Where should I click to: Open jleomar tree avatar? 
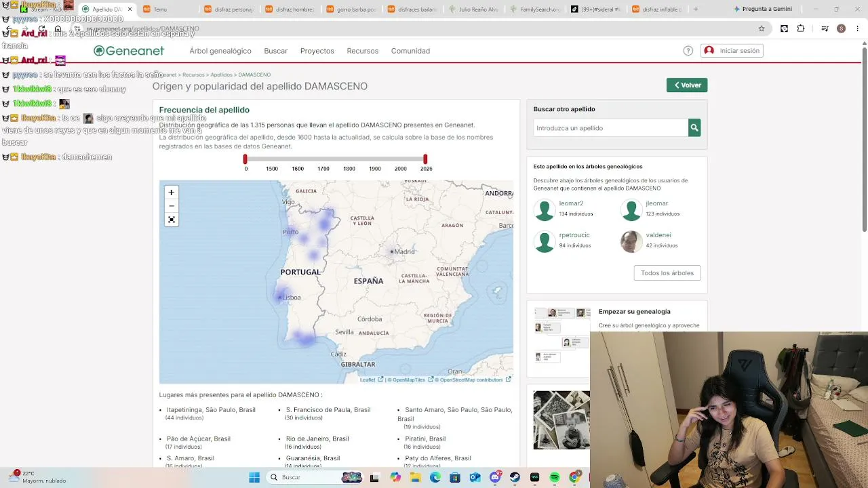[631, 209]
